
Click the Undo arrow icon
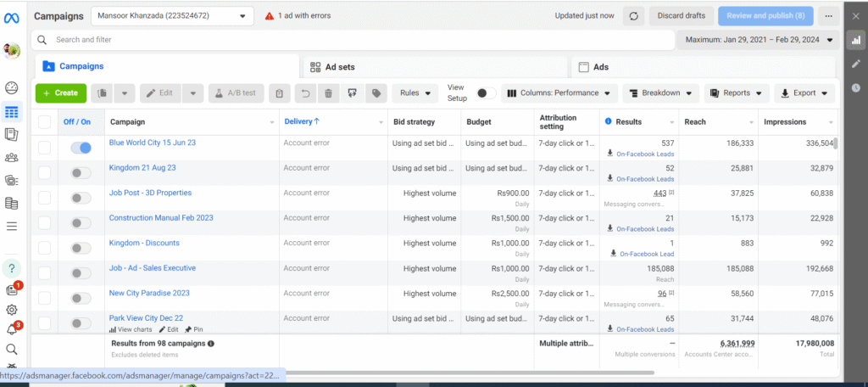tap(305, 93)
